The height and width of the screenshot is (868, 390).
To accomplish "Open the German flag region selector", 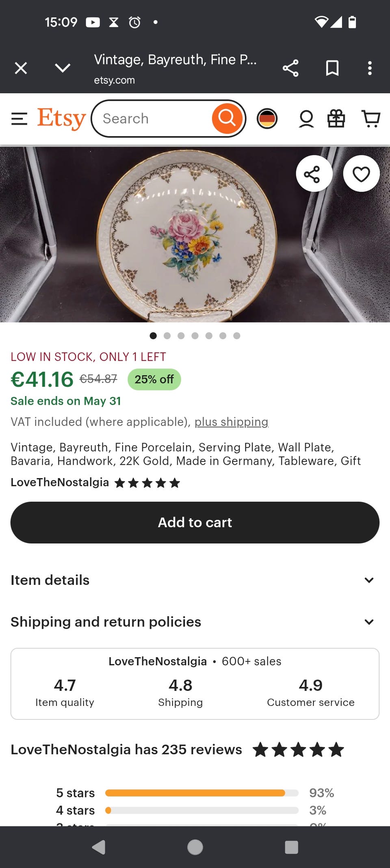I will coord(267,119).
